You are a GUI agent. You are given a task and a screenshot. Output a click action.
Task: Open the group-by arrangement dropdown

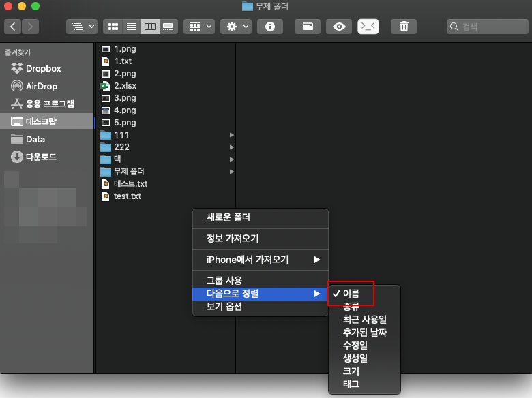pos(199,27)
